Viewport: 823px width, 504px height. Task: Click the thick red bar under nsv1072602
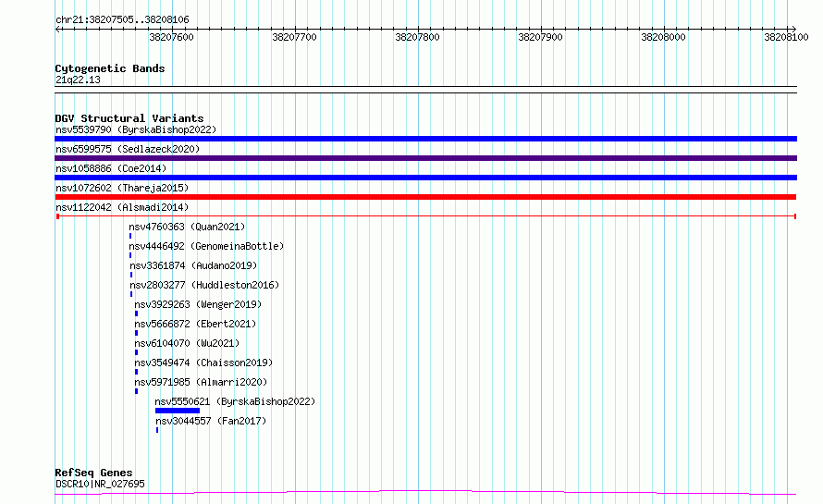(425, 197)
